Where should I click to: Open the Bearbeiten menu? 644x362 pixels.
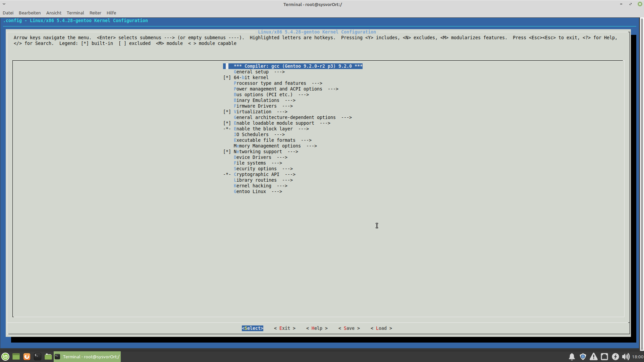pos(30,13)
